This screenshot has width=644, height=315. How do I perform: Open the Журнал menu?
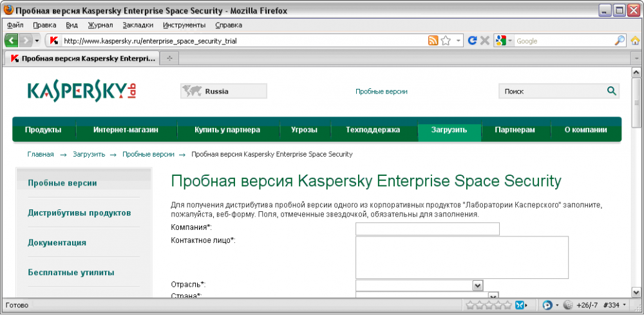click(100, 24)
